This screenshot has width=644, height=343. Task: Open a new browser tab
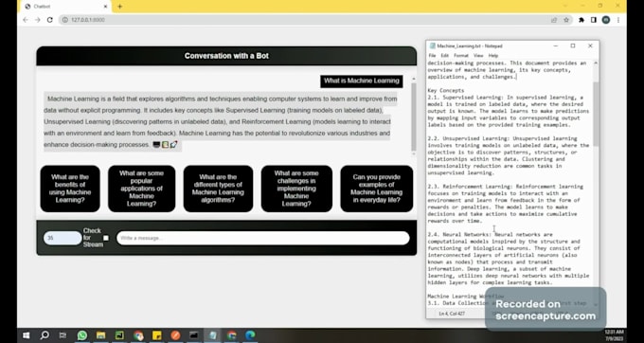pos(120,7)
